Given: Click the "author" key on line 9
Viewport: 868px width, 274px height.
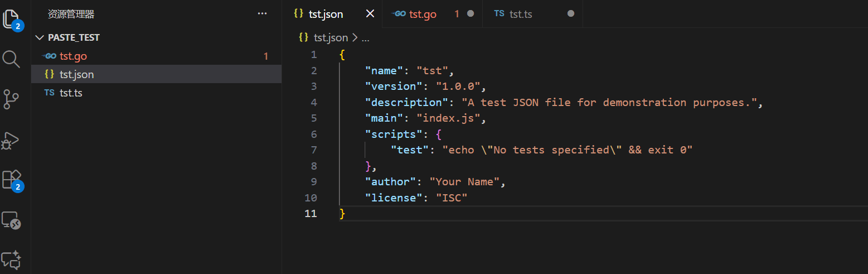Looking at the screenshot, I should coord(390,182).
